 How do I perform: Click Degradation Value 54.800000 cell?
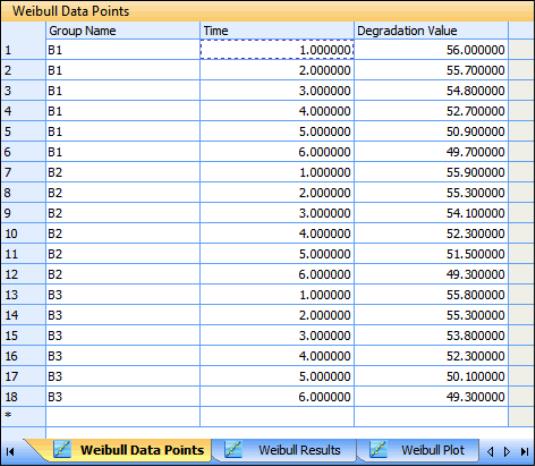click(x=431, y=91)
